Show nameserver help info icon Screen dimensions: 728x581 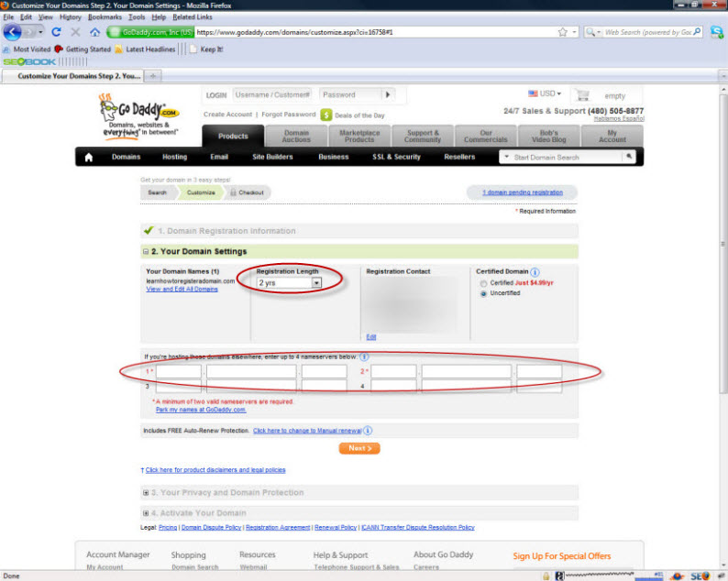[365, 356]
